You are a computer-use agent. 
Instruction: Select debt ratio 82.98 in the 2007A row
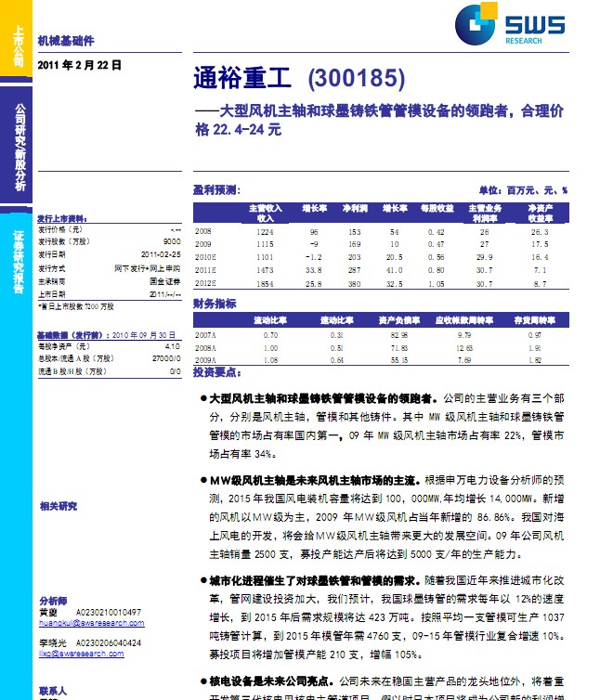(399, 335)
